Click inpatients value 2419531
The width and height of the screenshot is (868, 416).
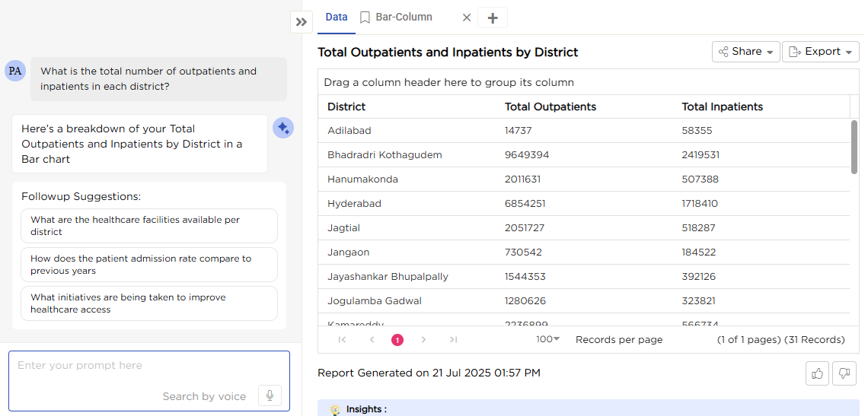[700, 155]
